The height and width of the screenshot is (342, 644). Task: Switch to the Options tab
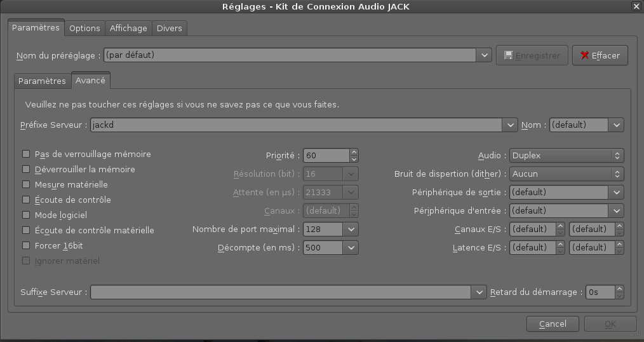[84, 28]
